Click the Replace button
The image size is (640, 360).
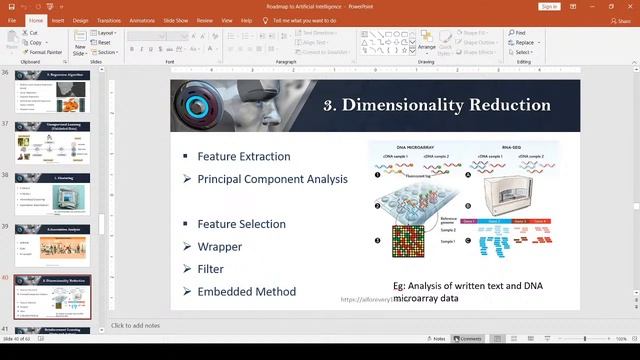click(x=521, y=42)
